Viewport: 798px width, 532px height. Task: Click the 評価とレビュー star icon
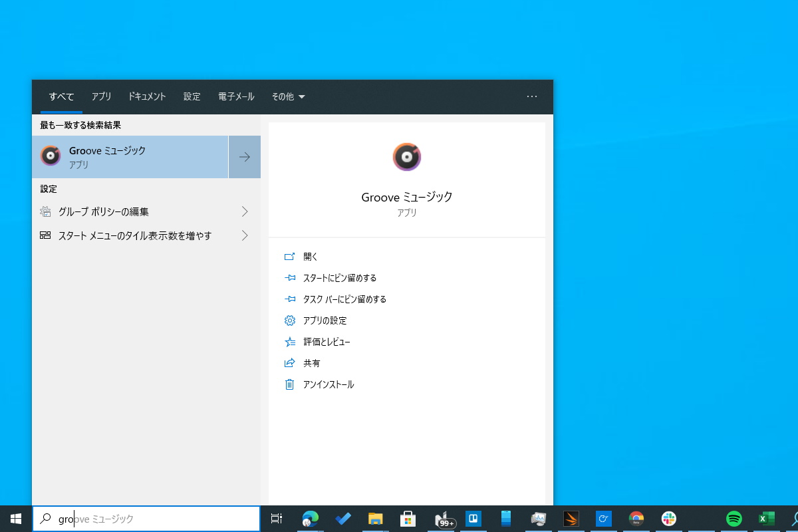pos(290,342)
